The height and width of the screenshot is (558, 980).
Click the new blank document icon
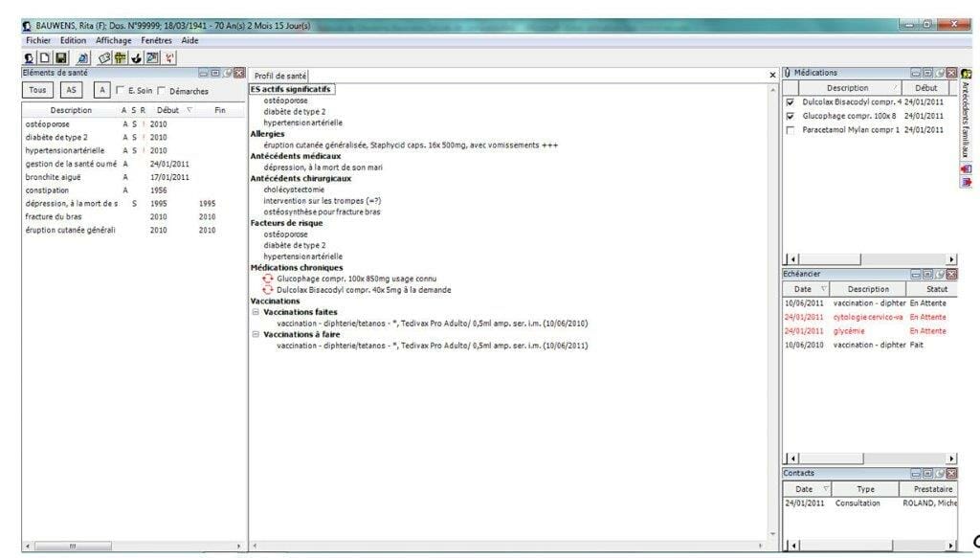pyautogui.click(x=44, y=57)
